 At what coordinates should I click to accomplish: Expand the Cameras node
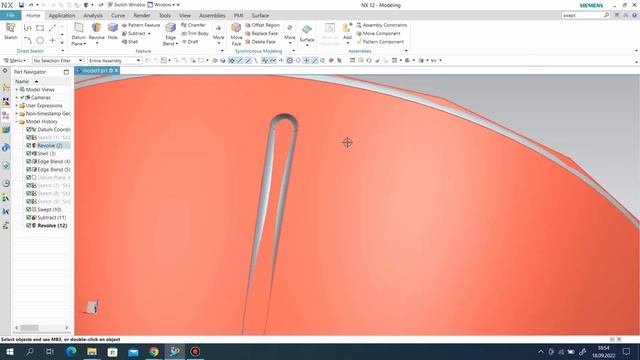tap(17, 98)
